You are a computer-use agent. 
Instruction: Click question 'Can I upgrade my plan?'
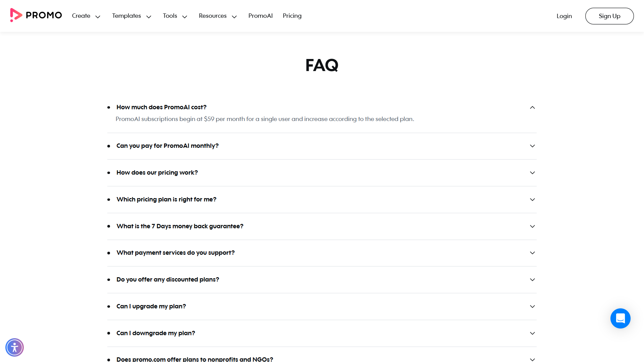(x=151, y=306)
